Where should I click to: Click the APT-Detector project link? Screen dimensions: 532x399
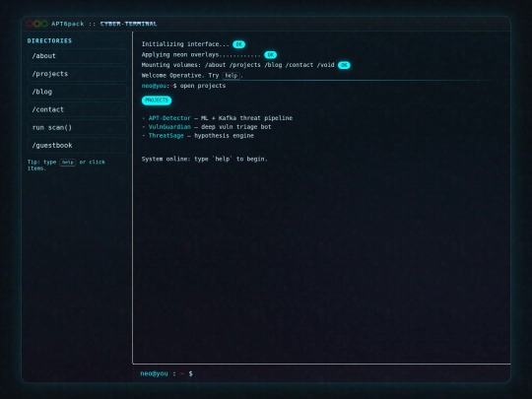(169, 118)
